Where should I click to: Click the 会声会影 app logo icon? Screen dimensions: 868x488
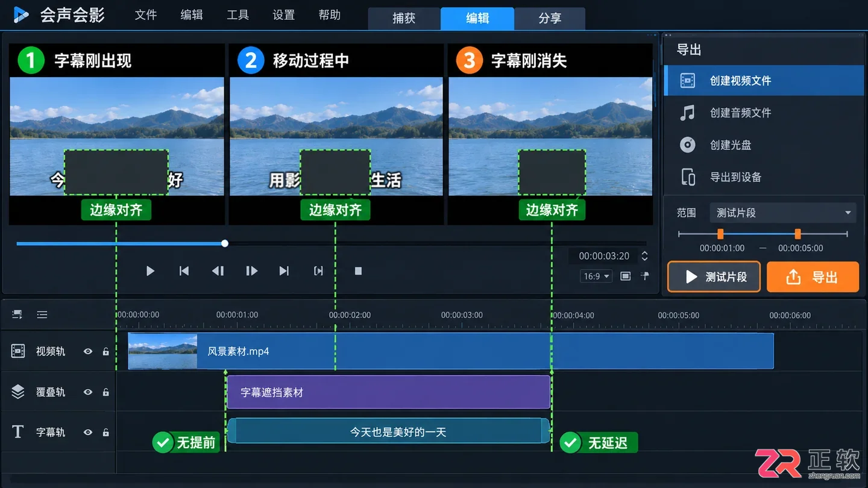click(21, 15)
